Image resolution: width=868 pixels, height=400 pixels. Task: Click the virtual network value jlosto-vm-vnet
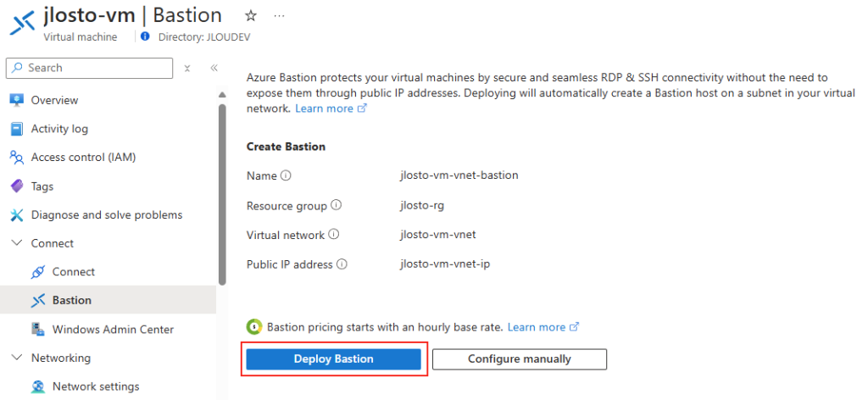[x=438, y=235]
